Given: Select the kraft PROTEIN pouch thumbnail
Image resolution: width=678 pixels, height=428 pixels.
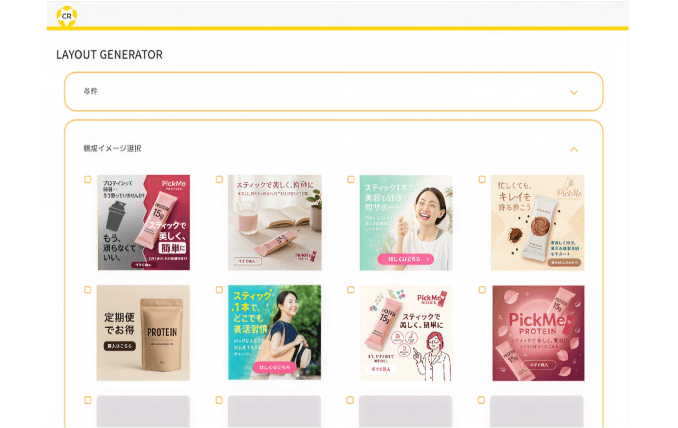Looking at the screenshot, I should click(x=144, y=332).
